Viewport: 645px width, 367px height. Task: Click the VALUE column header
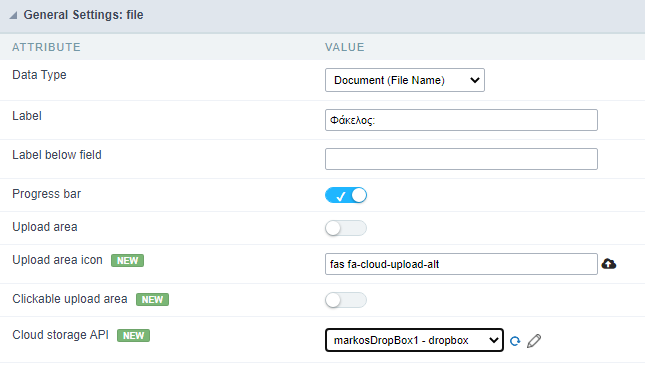(x=345, y=47)
